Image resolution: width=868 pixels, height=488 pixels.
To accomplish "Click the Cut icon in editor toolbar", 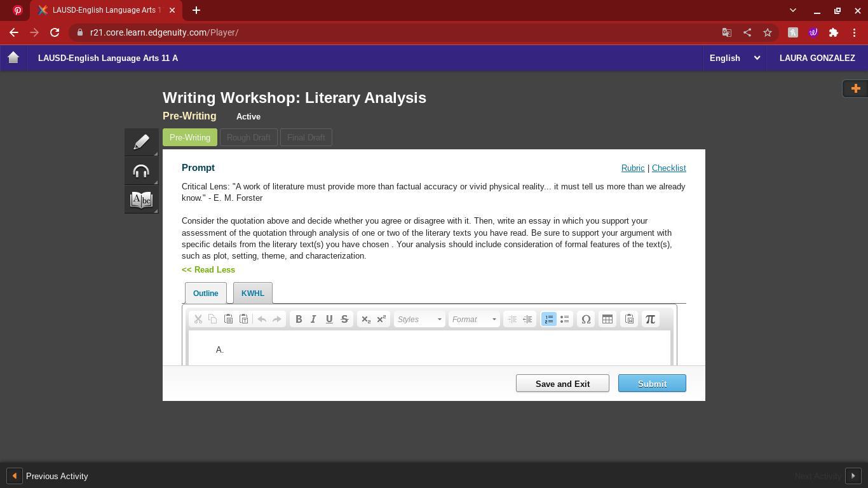I will [x=198, y=319].
